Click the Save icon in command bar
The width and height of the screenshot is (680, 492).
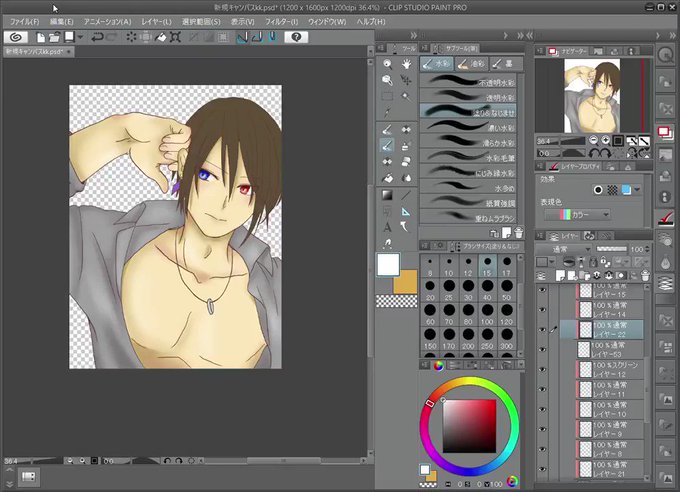pyautogui.click(x=69, y=37)
